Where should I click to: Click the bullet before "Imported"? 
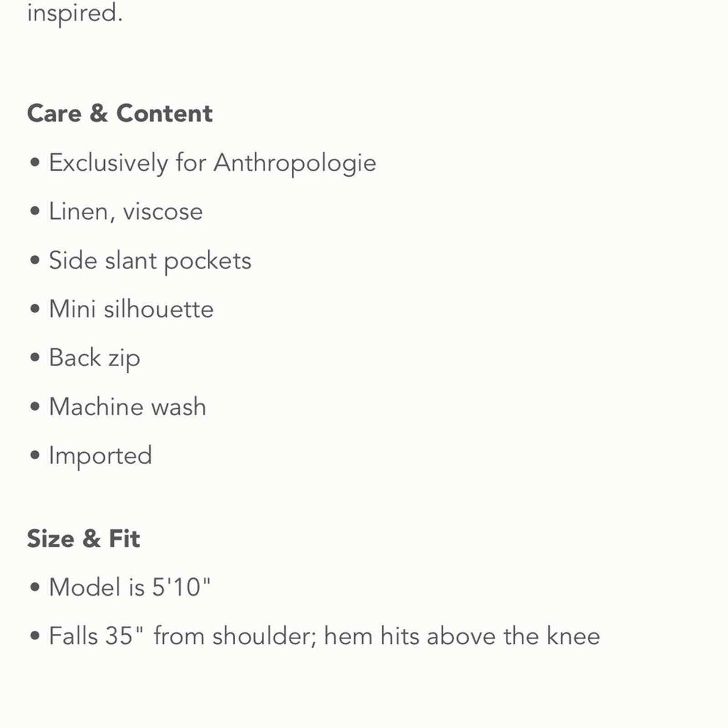(x=35, y=455)
